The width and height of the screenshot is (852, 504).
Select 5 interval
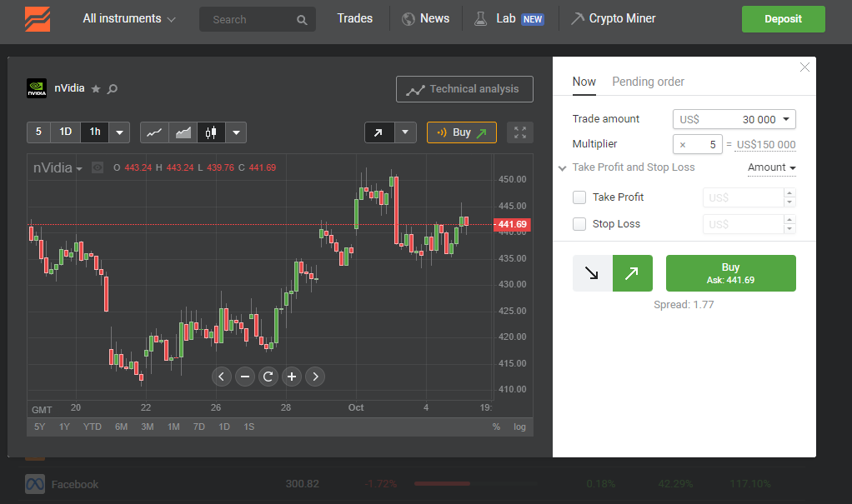click(38, 132)
